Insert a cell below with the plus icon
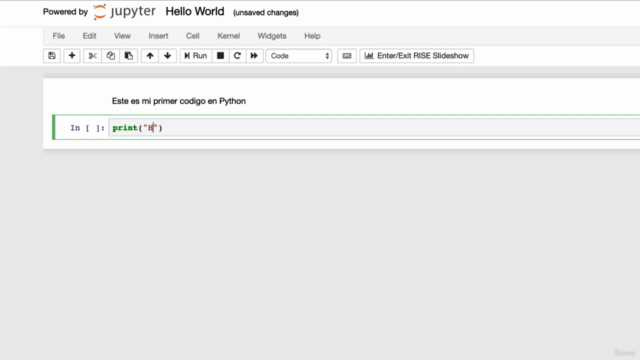This screenshot has width=640, height=360. click(x=72, y=56)
